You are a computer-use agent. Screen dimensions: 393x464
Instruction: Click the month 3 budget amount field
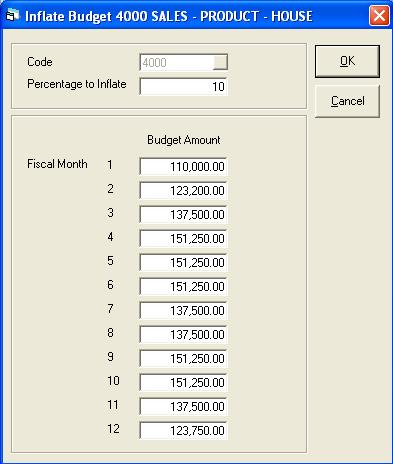183,214
